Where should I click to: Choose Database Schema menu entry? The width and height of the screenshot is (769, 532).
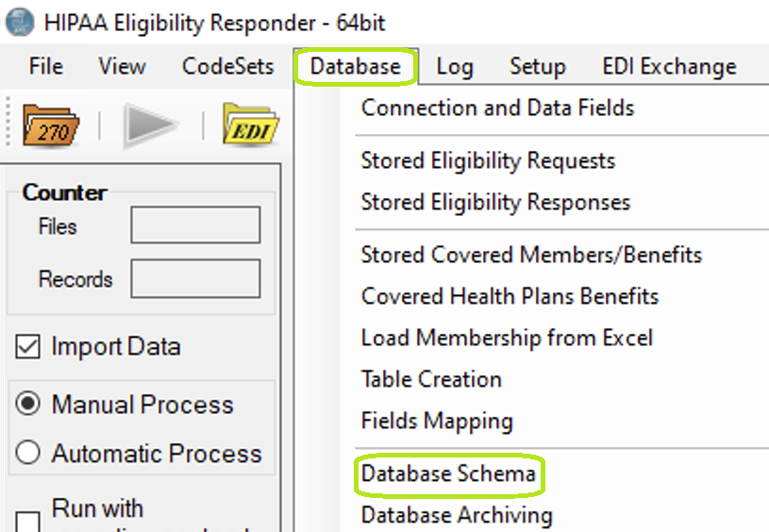coord(448,474)
